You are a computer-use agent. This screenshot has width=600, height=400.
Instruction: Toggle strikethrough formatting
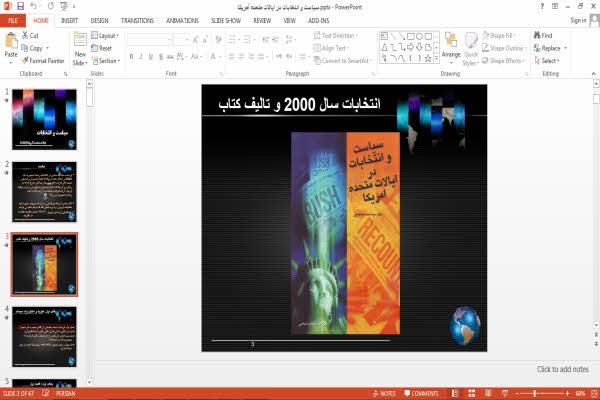(x=170, y=57)
